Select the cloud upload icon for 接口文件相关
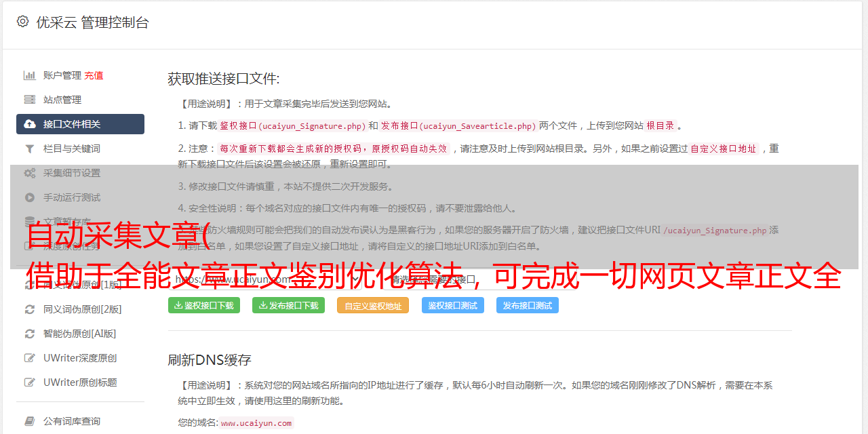This screenshot has width=868, height=434. (30, 124)
